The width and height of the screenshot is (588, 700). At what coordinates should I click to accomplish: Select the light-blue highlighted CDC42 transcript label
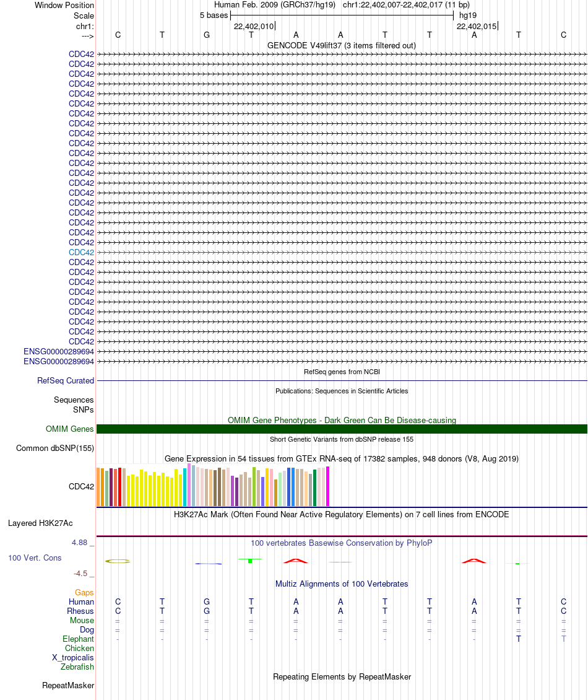81,252
